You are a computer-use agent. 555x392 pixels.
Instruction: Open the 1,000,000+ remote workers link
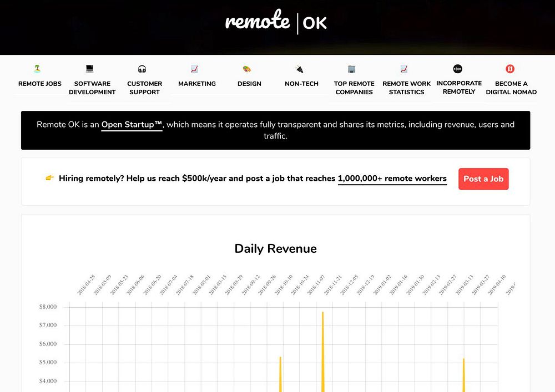pyautogui.click(x=392, y=179)
